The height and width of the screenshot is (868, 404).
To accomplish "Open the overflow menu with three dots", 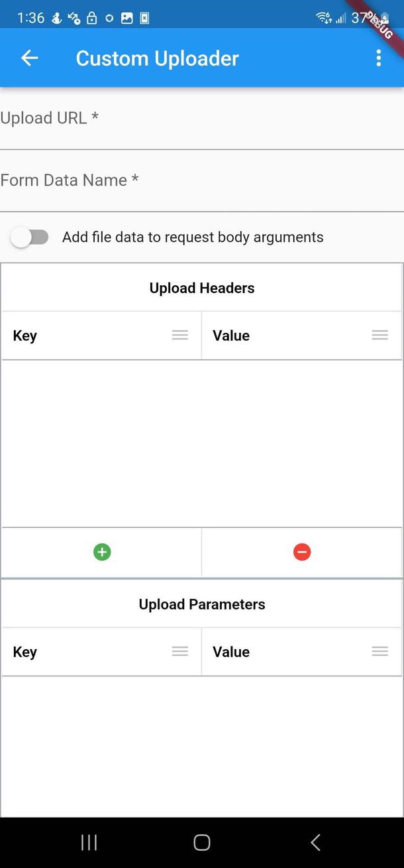I will point(378,58).
